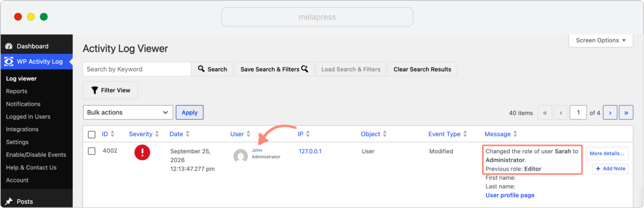Sort by Date column
644x208 pixels.
point(180,134)
